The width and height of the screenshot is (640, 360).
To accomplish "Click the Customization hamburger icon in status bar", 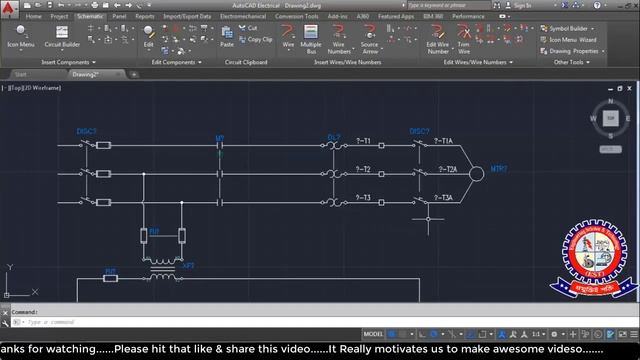I will [634, 334].
